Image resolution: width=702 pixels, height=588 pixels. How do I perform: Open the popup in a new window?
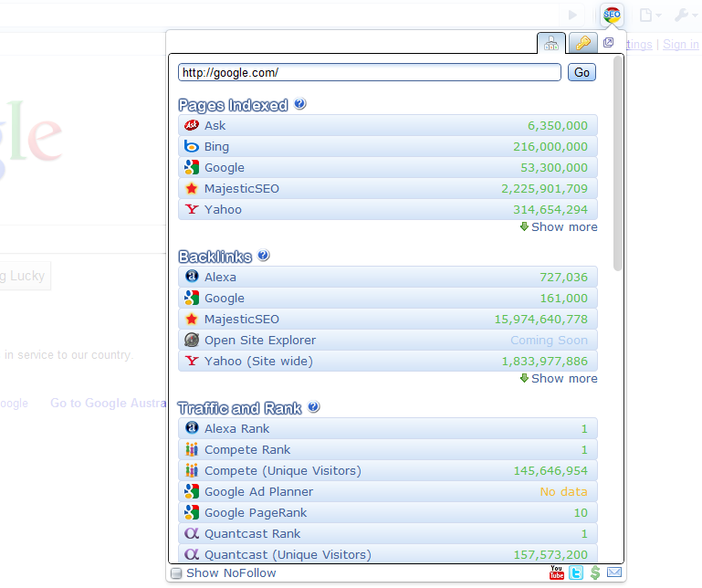coord(608,43)
